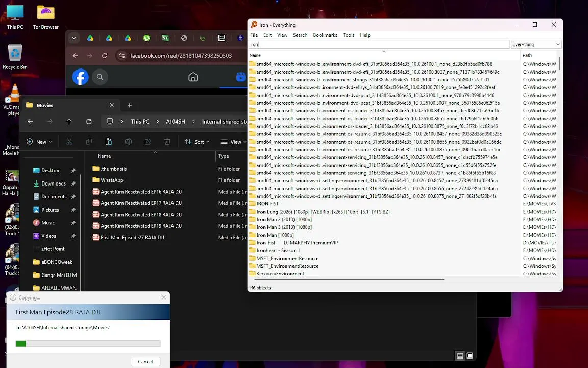Close the Movies tab in Explorer
This screenshot has width=588, height=368.
tap(112, 105)
